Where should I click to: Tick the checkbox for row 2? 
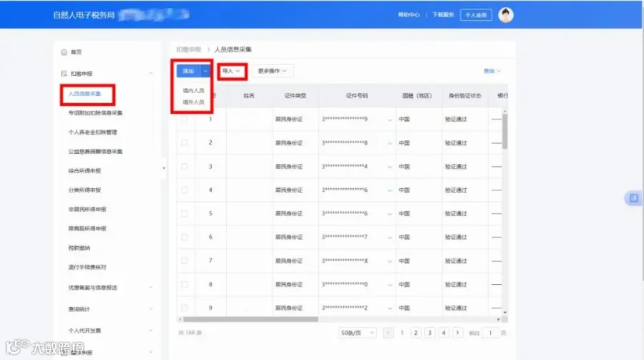185,143
